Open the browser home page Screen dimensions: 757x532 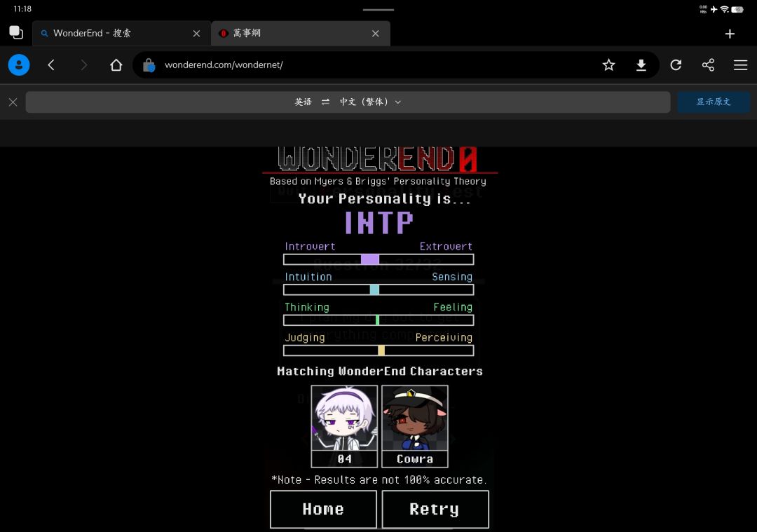(116, 64)
